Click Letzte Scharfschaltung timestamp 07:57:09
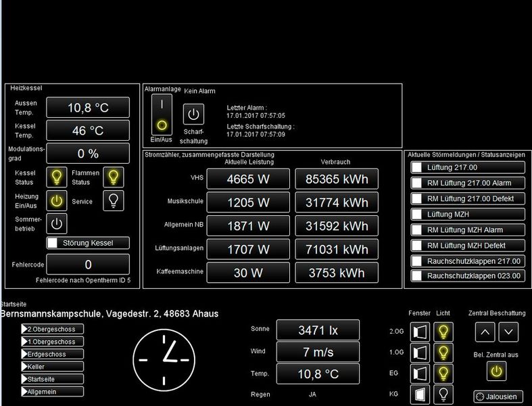 (256, 134)
